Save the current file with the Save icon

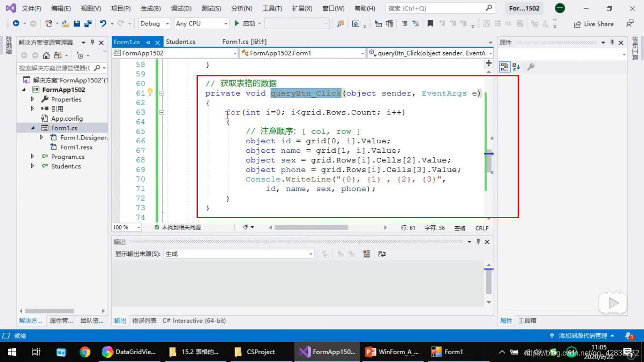77,24
